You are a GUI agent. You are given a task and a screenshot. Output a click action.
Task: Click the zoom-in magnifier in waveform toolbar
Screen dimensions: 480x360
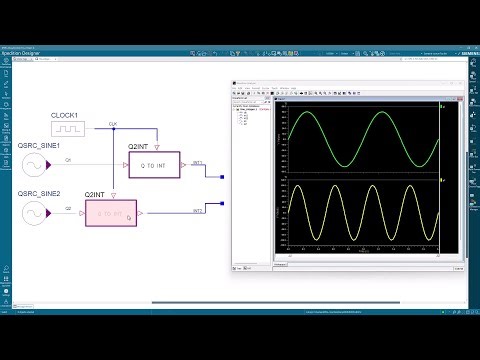coord(316,93)
